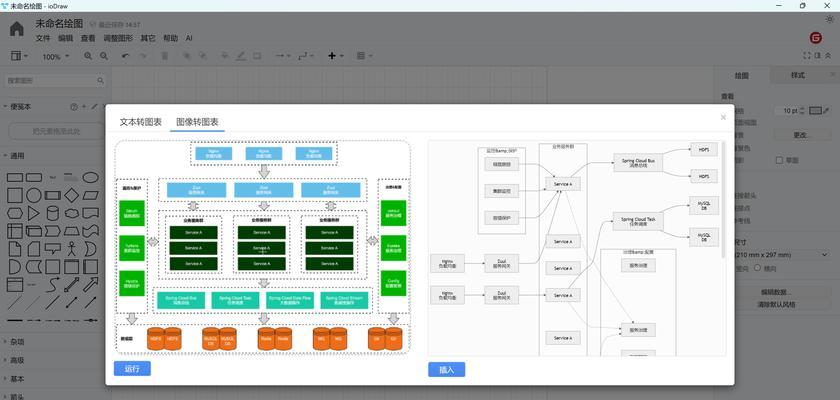Click the zoom out magnifier

click(104, 56)
